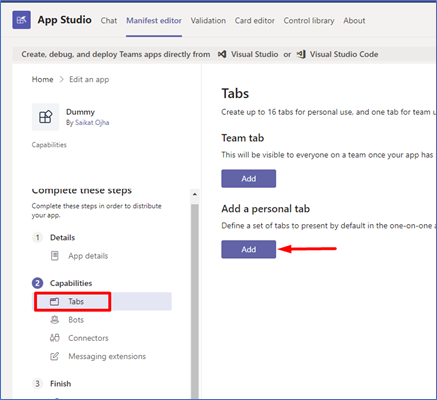Click Add under Add a personal tab

click(249, 249)
